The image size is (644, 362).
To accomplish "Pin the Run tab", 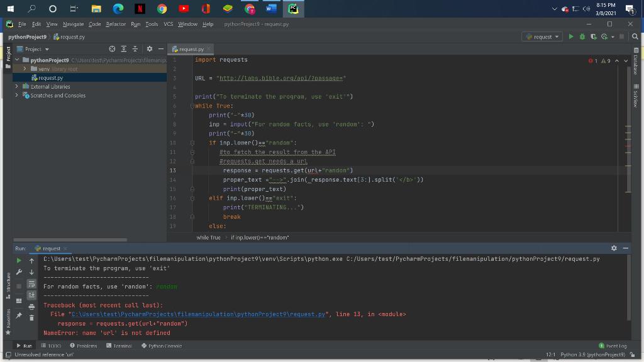I will pyautogui.click(x=19, y=315).
